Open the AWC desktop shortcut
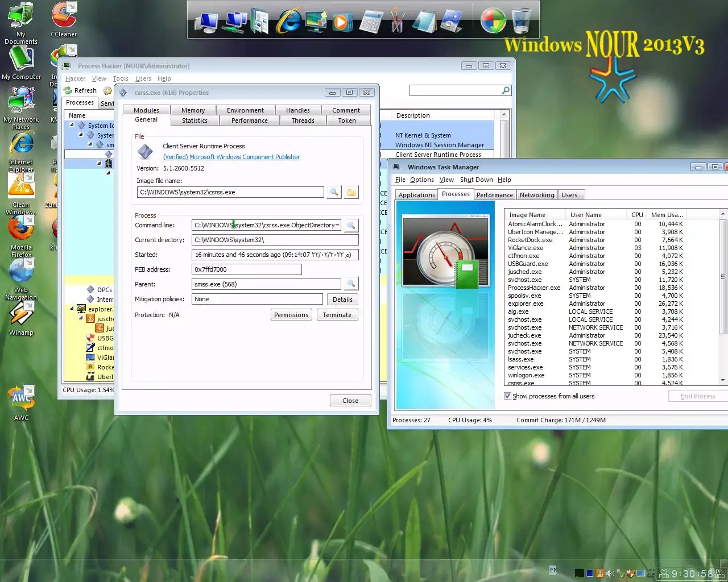Image resolution: width=728 pixels, height=582 pixels. point(21,402)
